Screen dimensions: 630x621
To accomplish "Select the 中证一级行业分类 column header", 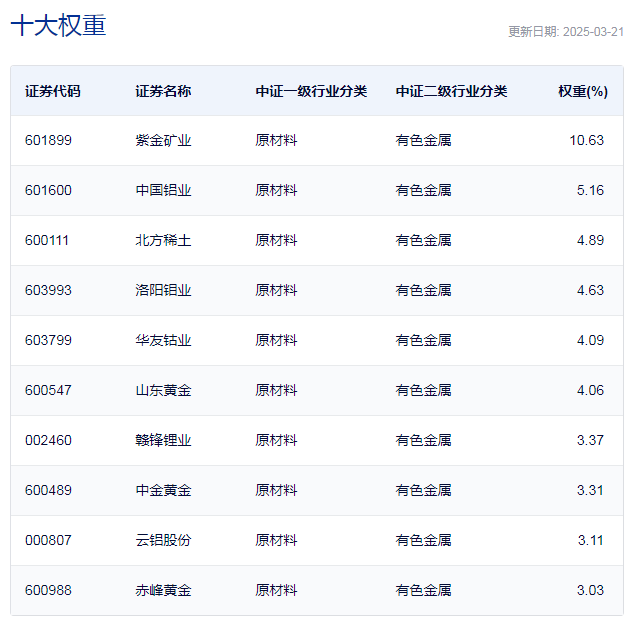I will (311, 91).
